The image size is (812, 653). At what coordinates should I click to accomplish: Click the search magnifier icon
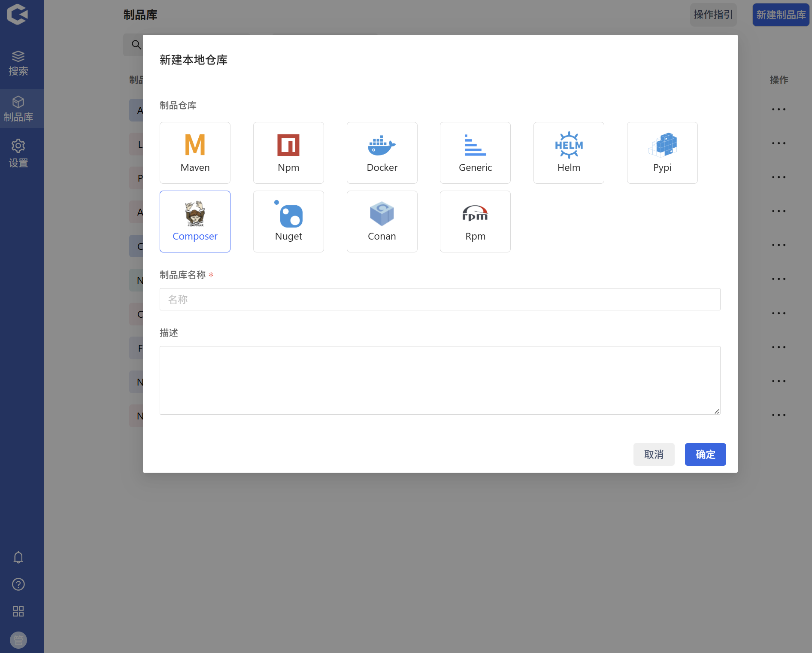(x=136, y=45)
